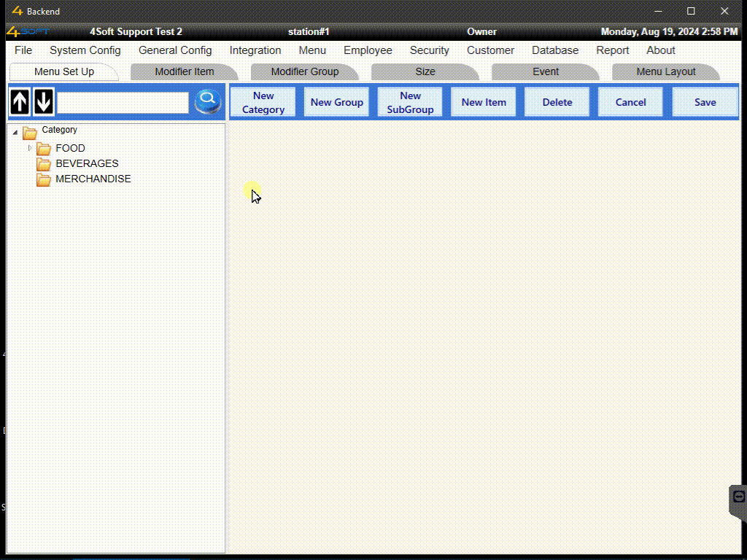The image size is (747, 560).
Task: Click the down arrow move icon
Action: pos(43,102)
